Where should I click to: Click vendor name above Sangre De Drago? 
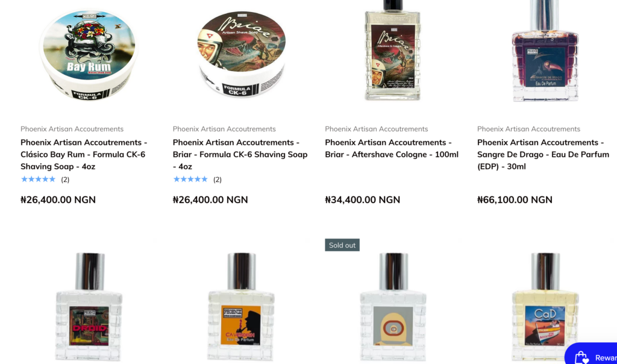528,129
